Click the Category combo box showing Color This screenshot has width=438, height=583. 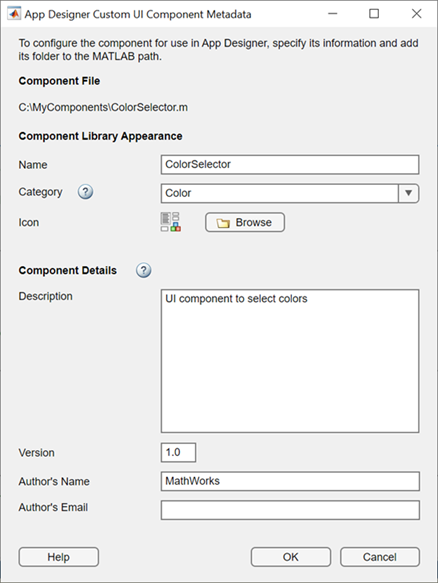click(x=290, y=193)
